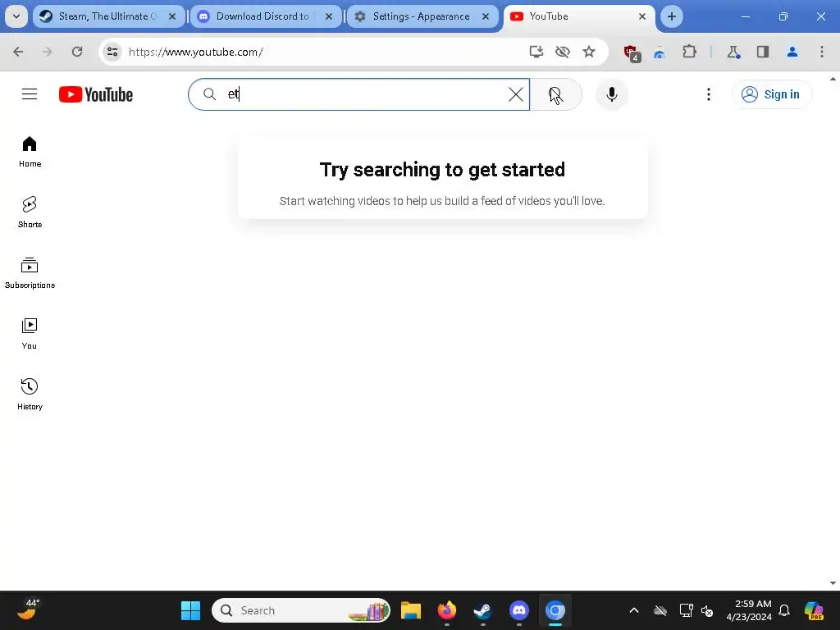The width and height of the screenshot is (840, 630).
Task: Open the YouTube hamburger guide menu
Action: tap(30, 94)
